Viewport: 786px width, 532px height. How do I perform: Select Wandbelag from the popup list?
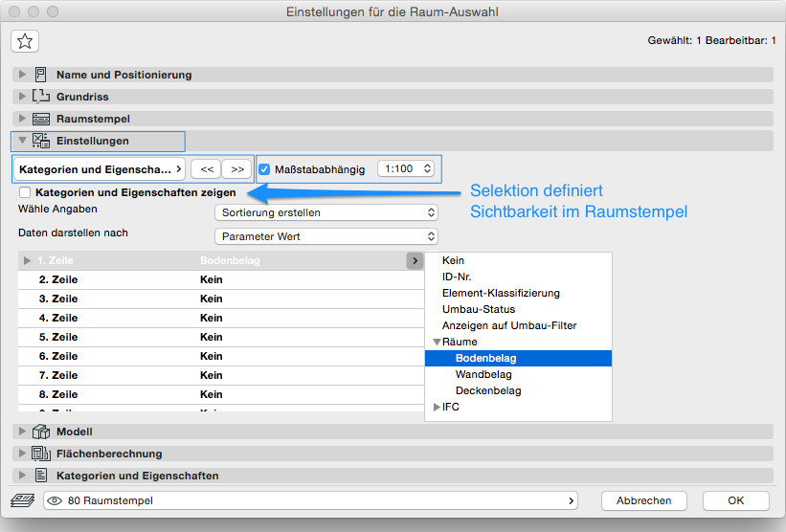coord(488,374)
